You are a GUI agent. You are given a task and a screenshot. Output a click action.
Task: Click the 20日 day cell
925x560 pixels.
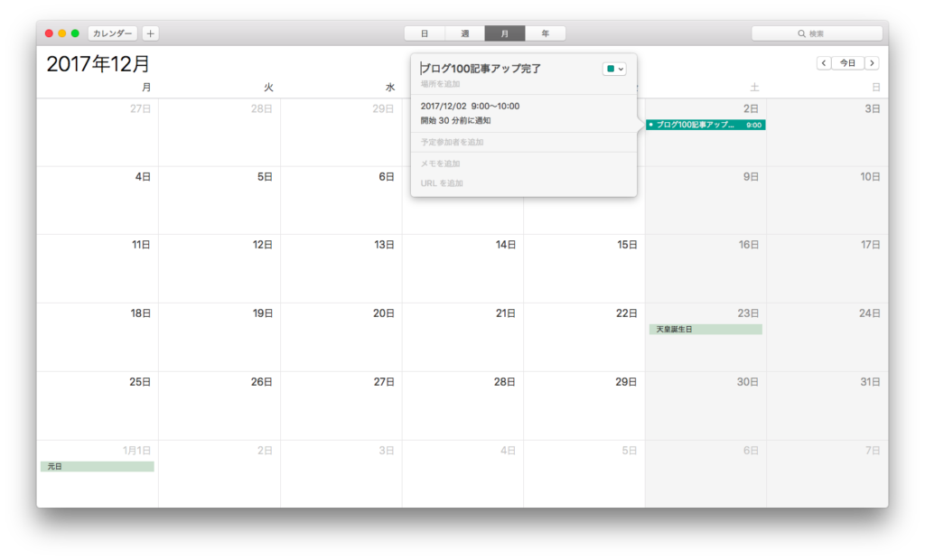click(341, 338)
